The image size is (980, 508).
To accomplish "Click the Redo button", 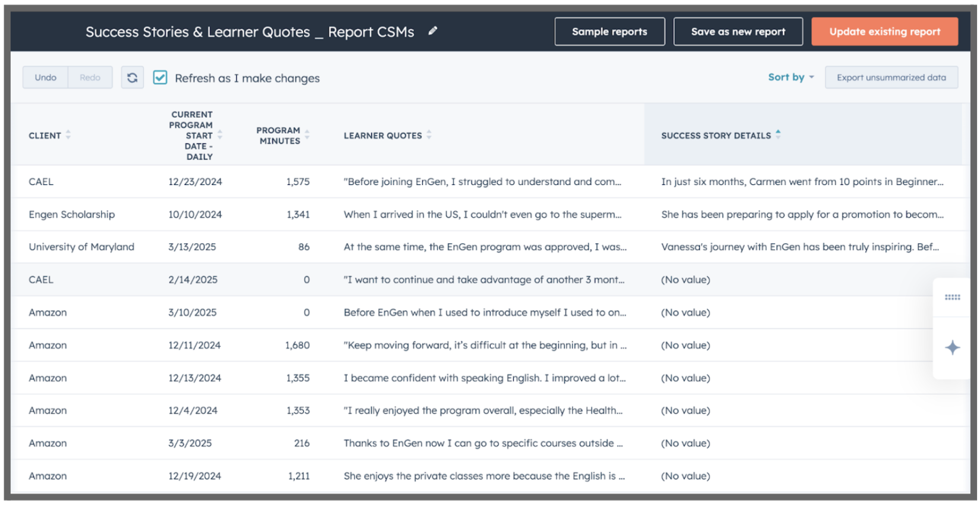I will coord(90,77).
